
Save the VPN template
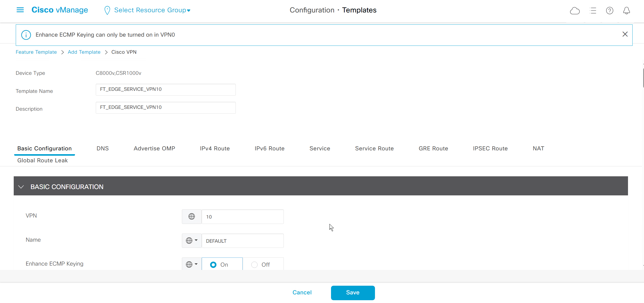[x=353, y=293]
